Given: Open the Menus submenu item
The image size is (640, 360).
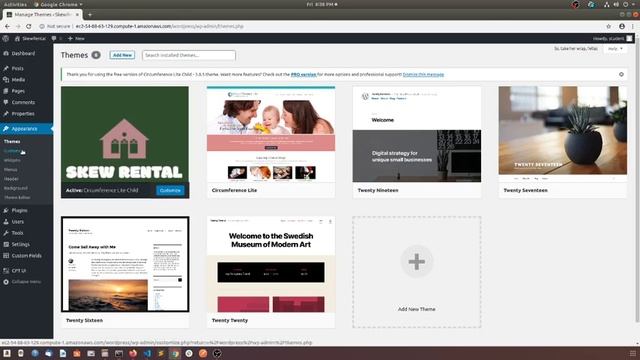Looking at the screenshot, I should [x=11, y=169].
